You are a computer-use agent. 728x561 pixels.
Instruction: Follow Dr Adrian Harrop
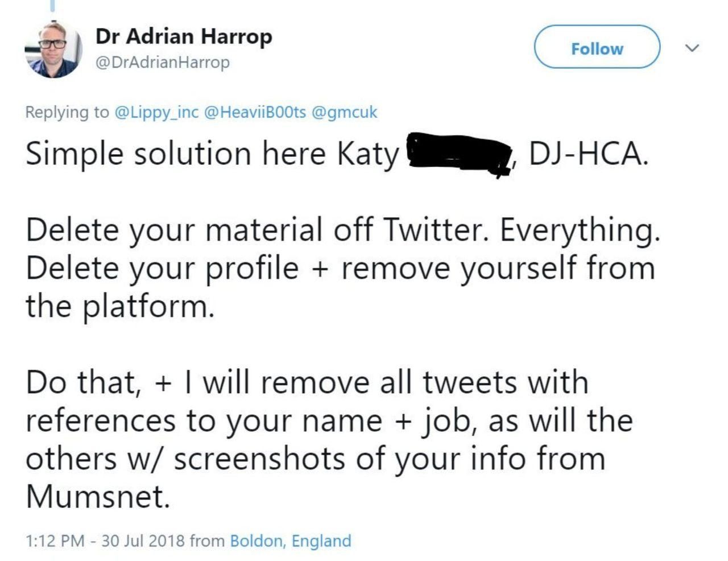(597, 47)
